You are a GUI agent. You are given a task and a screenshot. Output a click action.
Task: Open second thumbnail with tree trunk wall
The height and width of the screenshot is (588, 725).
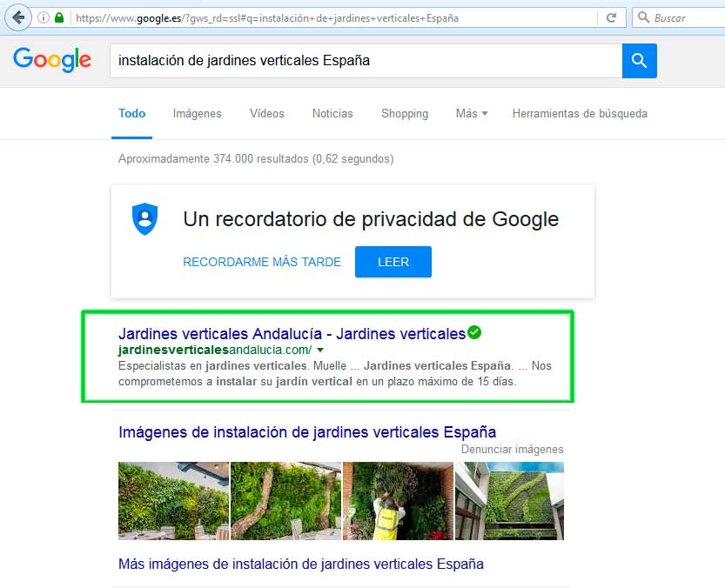[x=285, y=501]
